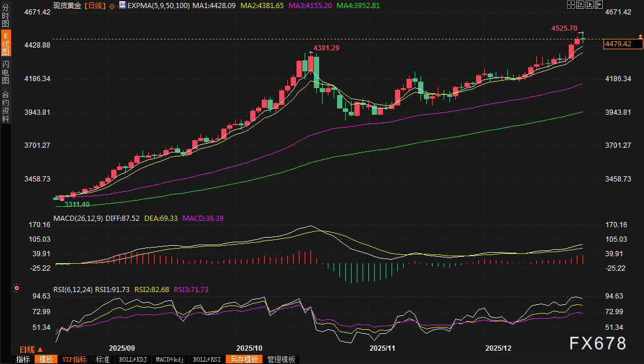Expand the 日线 period selector at bottom left
Screen dimensions: 644x364
(30, 350)
